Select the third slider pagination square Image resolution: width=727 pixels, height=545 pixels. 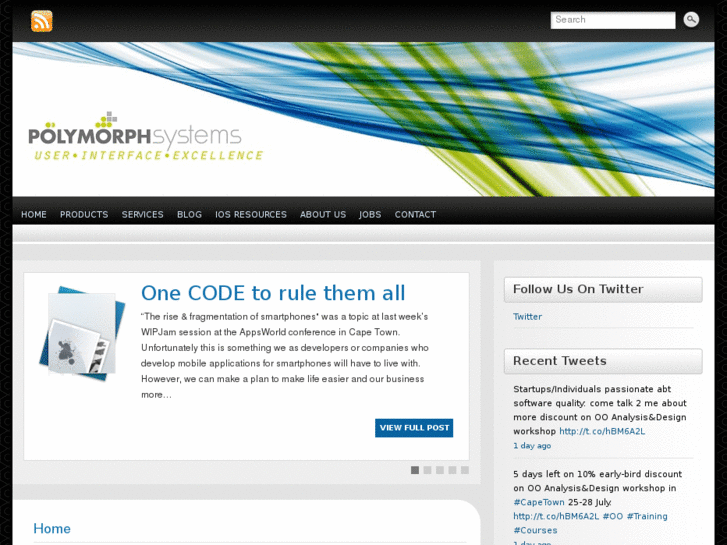(440, 470)
